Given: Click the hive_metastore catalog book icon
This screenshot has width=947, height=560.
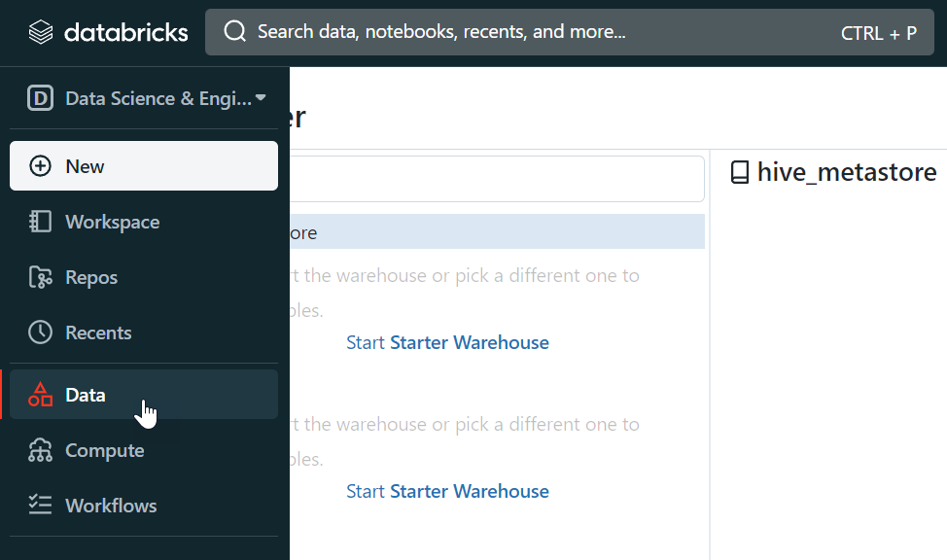Looking at the screenshot, I should [x=741, y=171].
